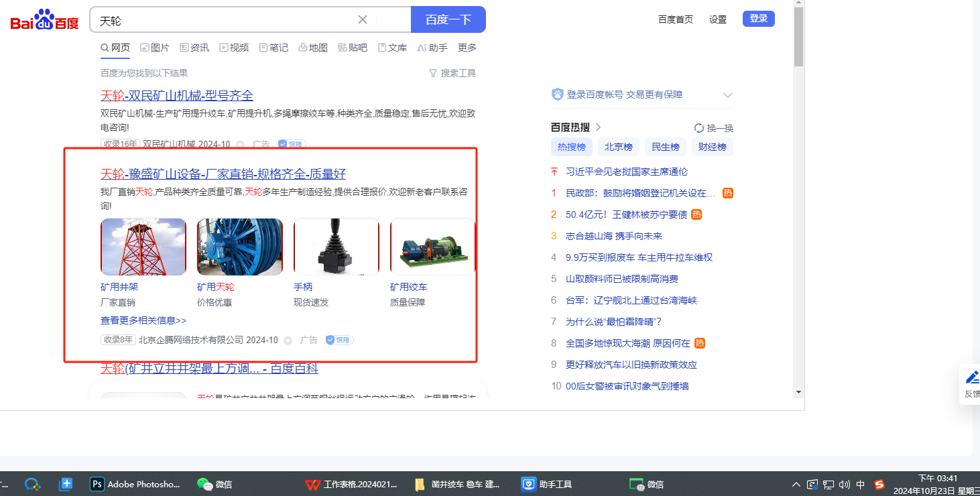Select the 北京榜 tab
Viewport: 980px width, 496px height.
pos(619,147)
